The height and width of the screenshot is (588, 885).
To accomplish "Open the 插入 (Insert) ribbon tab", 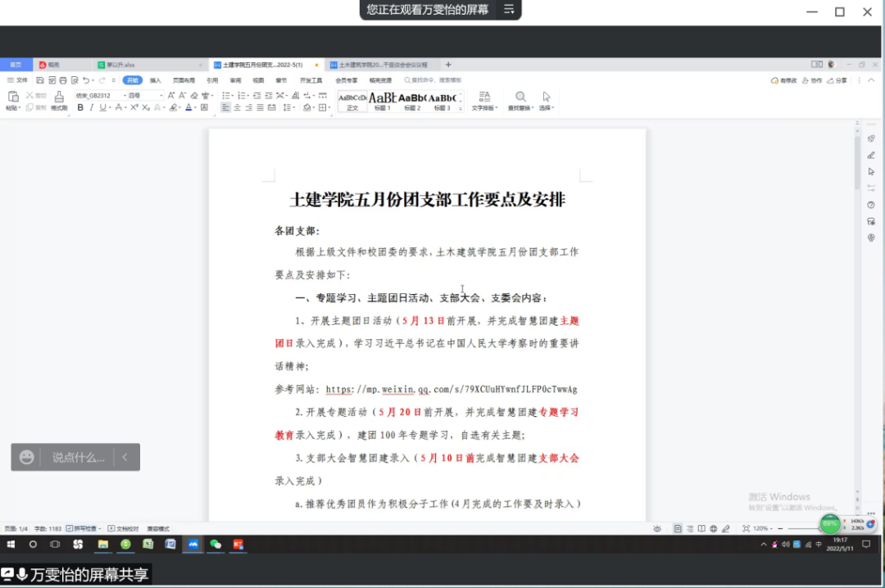I will tap(155, 80).
